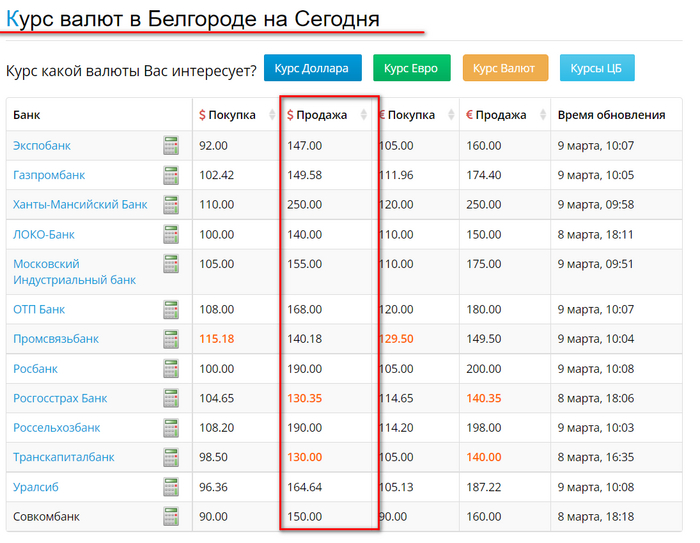
Task: Select Газпромбанк dollar buy rate 102.42
Action: pyautogui.click(x=217, y=175)
